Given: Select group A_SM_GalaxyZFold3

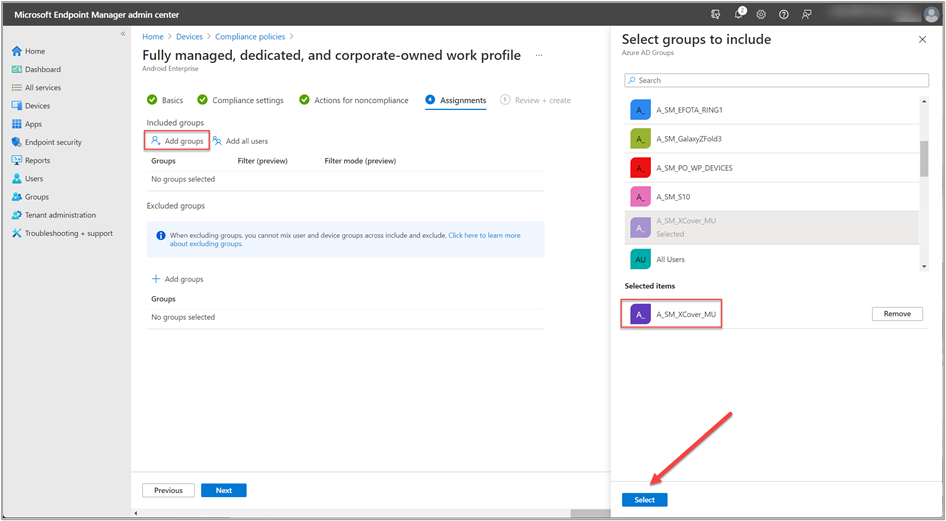Looking at the screenshot, I should click(772, 139).
